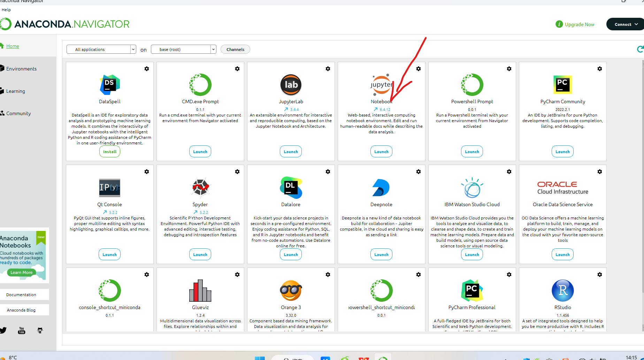This screenshot has height=360, width=644.
Task: Click the Channels button
Action: (236, 49)
